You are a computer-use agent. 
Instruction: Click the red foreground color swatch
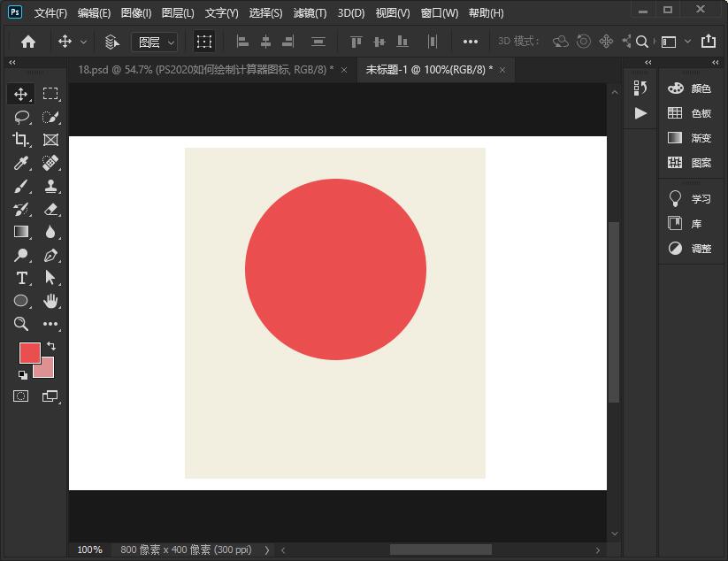tap(29, 352)
